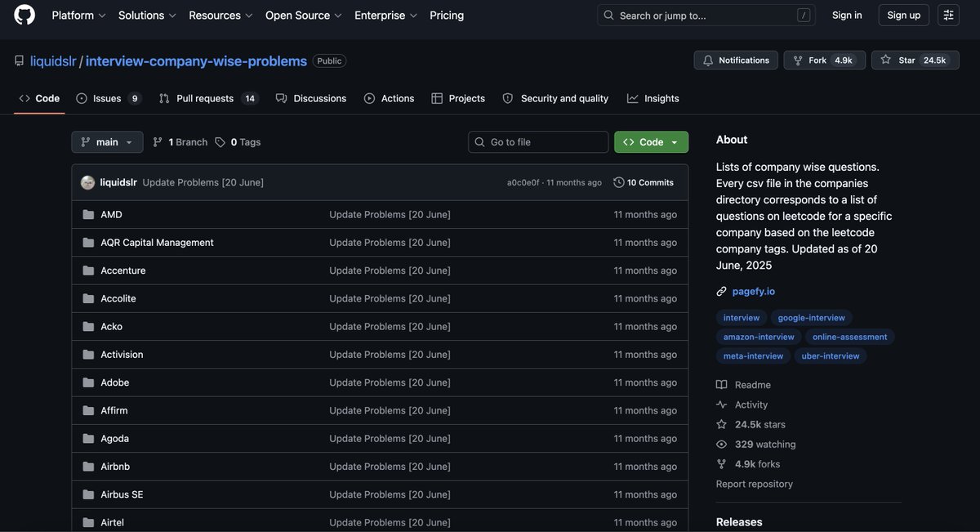The width and height of the screenshot is (980, 532).
Task: Click the google-interview topic tag
Action: pos(811,318)
